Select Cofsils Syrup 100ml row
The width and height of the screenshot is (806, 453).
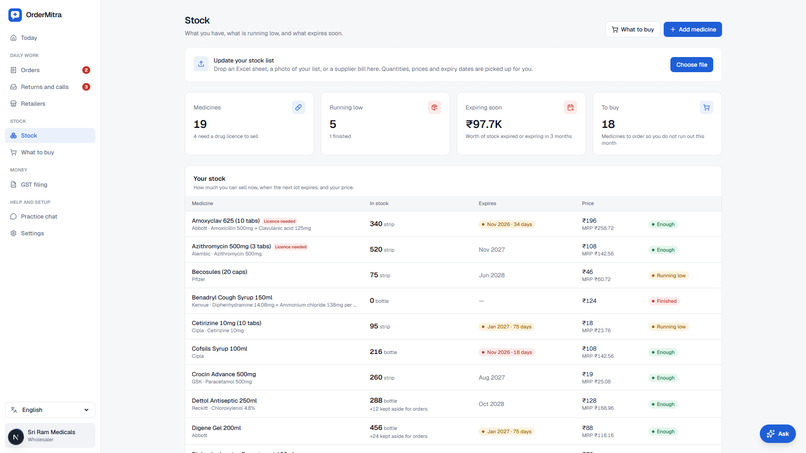click(453, 352)
